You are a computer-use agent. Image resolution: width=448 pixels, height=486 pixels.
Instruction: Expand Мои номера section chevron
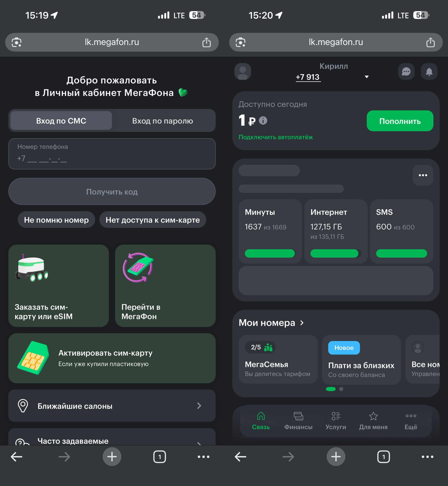click(x=302, y=323)
